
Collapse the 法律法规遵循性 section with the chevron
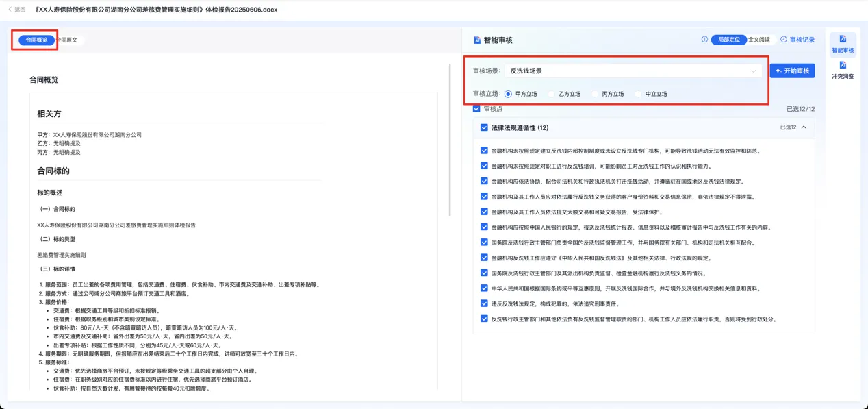[804, 127]
